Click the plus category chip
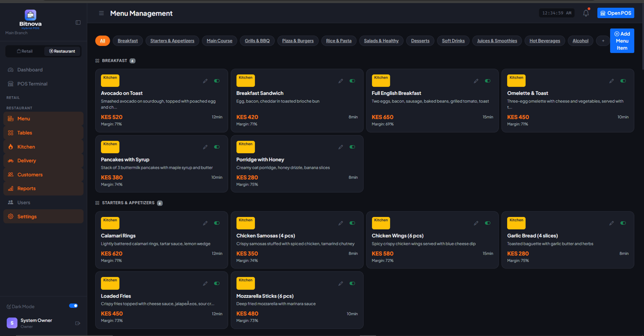 603,41
